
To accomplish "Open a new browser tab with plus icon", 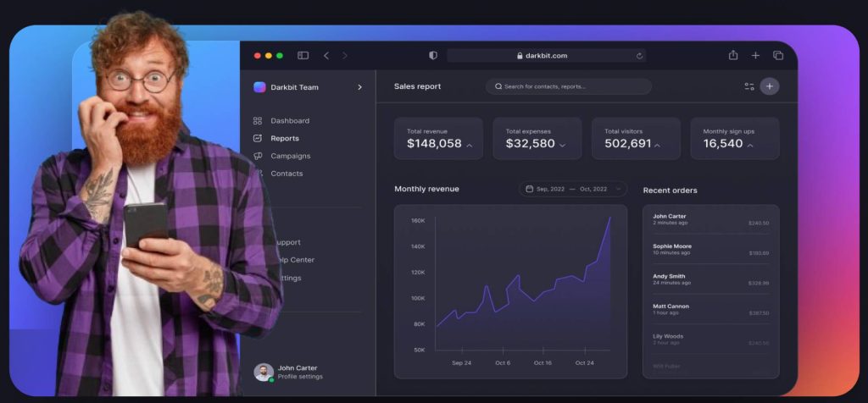I will tap(755, 56).
